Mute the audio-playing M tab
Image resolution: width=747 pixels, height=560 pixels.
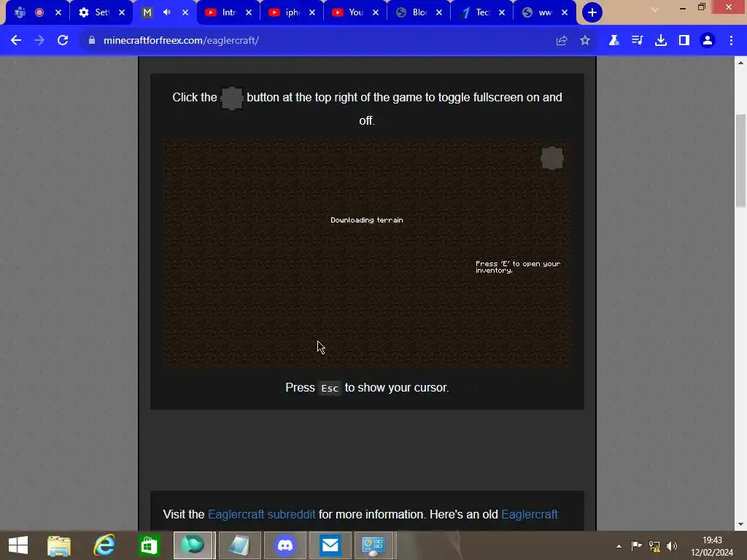pyautogui.click(x=167, y=12)
